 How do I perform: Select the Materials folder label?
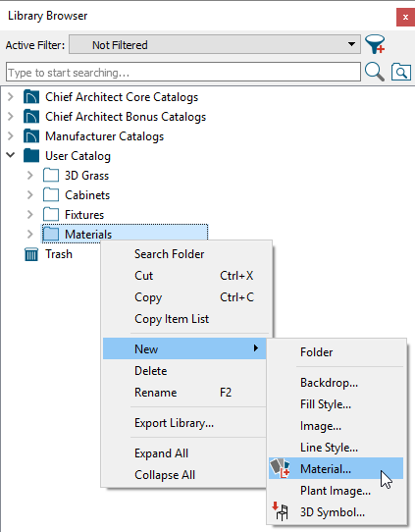(x=88, y=235)
